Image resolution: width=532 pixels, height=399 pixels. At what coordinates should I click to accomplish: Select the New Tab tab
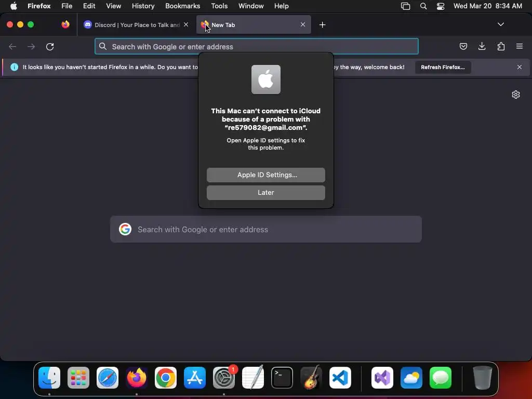tap(254, 24)
